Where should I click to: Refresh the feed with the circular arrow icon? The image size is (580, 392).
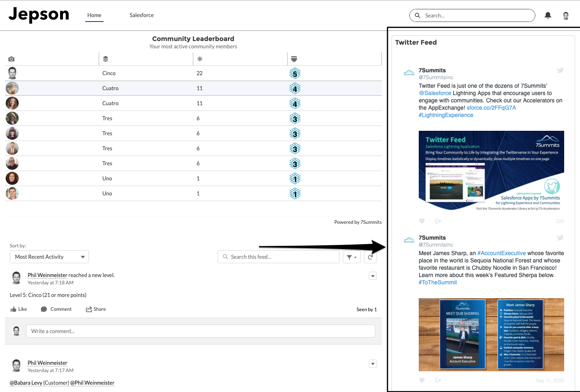click(x=370, y=256)
